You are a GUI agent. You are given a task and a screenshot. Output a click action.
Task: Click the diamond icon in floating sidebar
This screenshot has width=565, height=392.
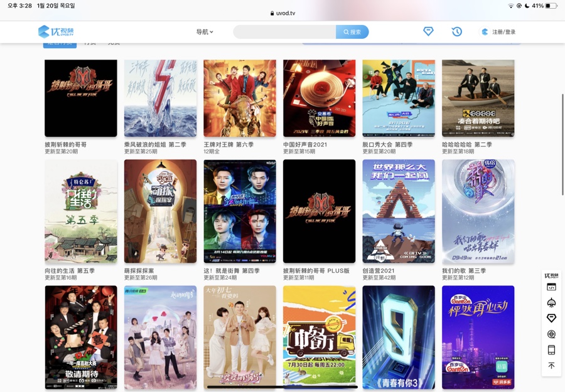551,318
